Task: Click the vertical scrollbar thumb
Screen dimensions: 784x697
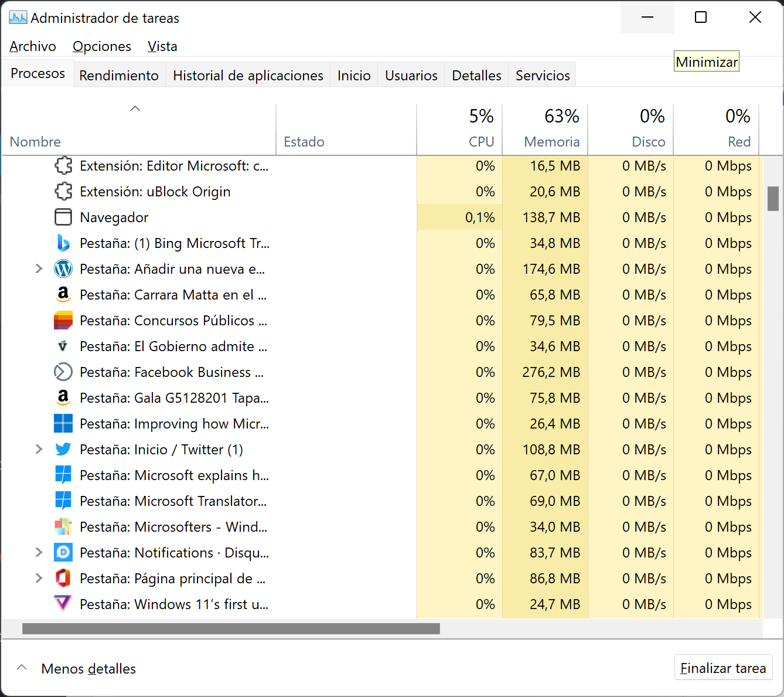Action: 773,199
